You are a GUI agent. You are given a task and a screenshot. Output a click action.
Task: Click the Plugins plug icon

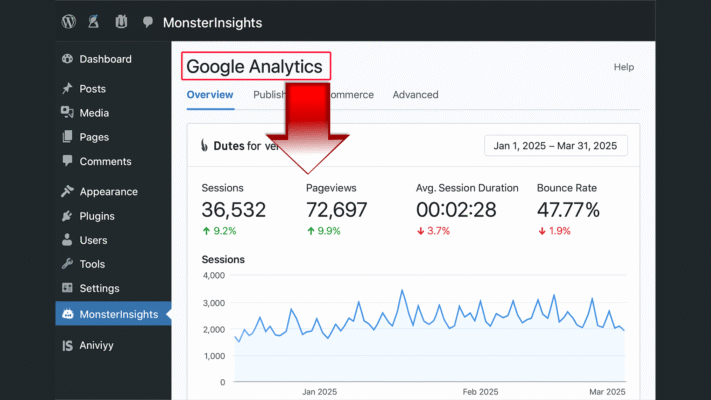point(67,216)
